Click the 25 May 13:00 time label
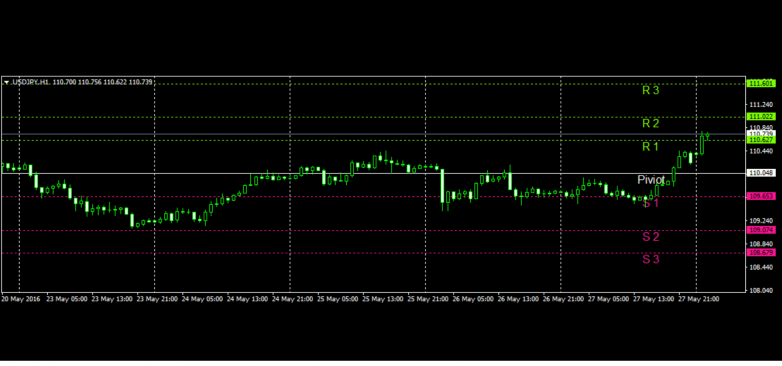 click(x=383, y=299)
